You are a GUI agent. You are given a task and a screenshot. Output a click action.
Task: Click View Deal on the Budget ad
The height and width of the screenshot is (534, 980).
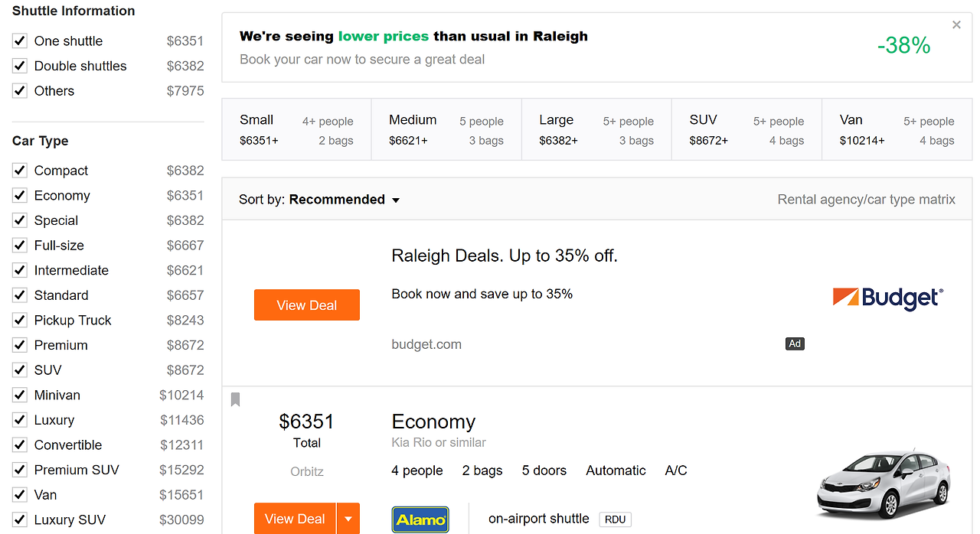tap(306, 305)
